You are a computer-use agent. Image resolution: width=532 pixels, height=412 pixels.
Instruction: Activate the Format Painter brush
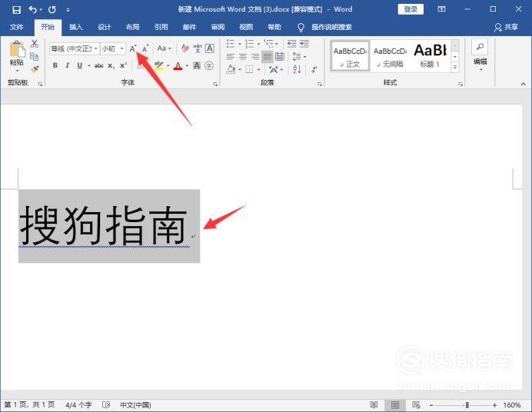pos(35,69)
